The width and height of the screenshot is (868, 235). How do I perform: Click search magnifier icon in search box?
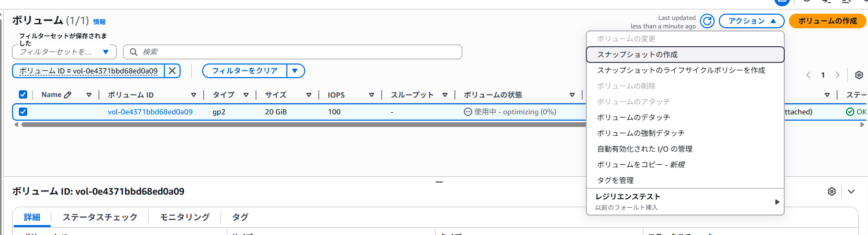(x=133, y=52)
